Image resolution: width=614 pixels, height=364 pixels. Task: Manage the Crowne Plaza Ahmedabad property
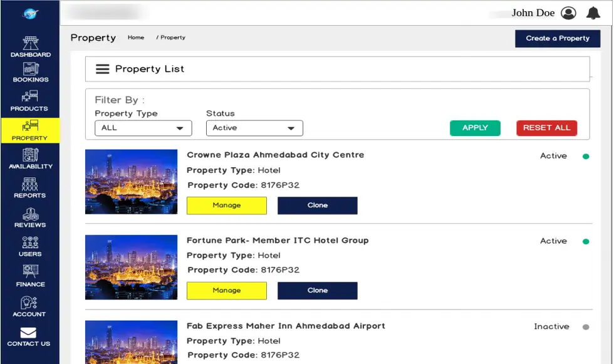point(227,205)
